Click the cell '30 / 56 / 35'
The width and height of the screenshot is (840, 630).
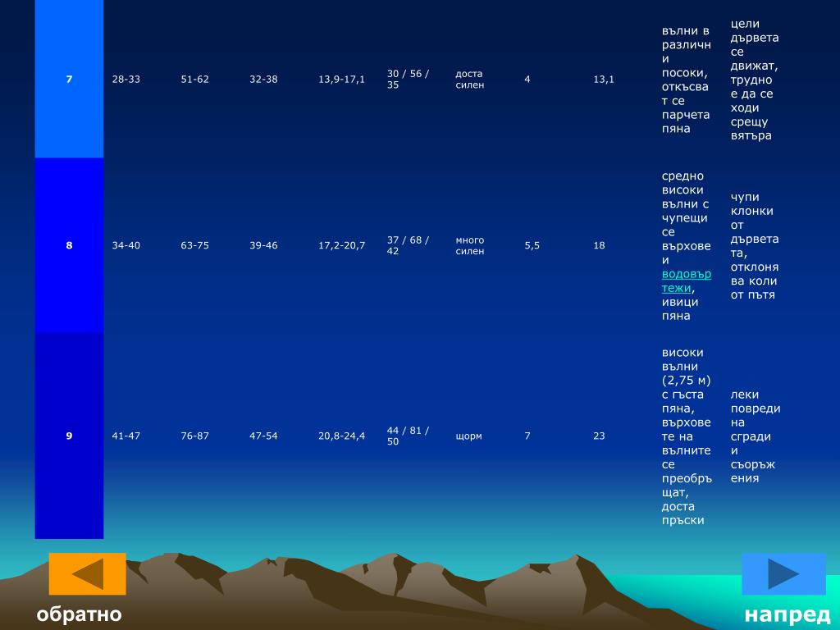409,79
